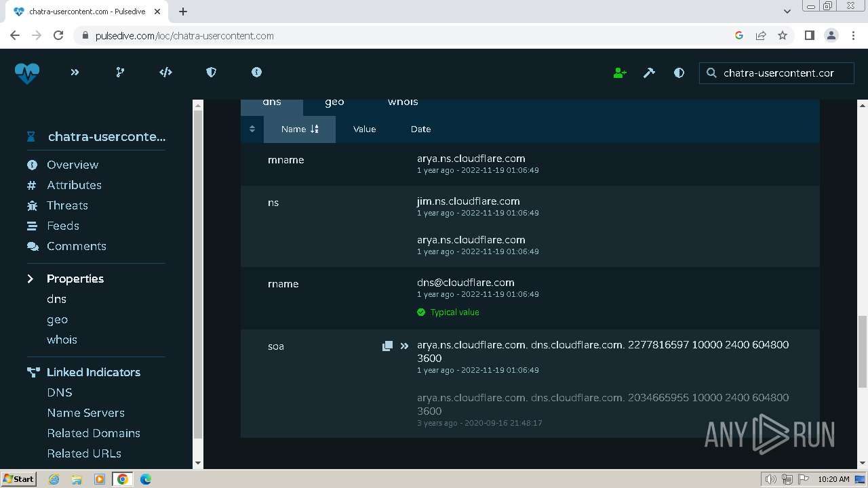Viewport: 868px width, 488px height.
Task: Open the shield icon in navbar
Action: [x=211, y=72]
